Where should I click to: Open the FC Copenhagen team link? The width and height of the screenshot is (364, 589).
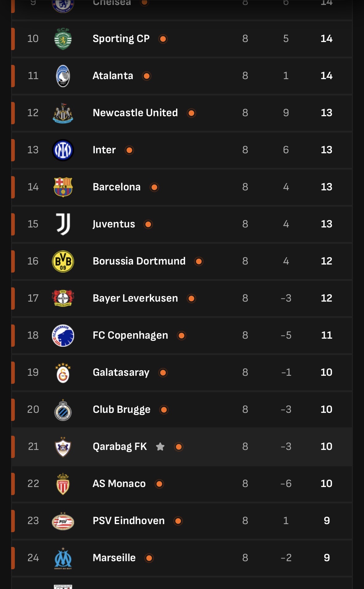(x=130, y=335)
